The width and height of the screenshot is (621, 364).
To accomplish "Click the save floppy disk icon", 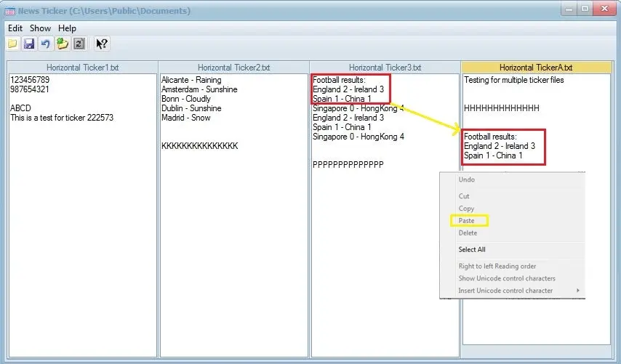I will pyautogui.click(x=29, y=44).
